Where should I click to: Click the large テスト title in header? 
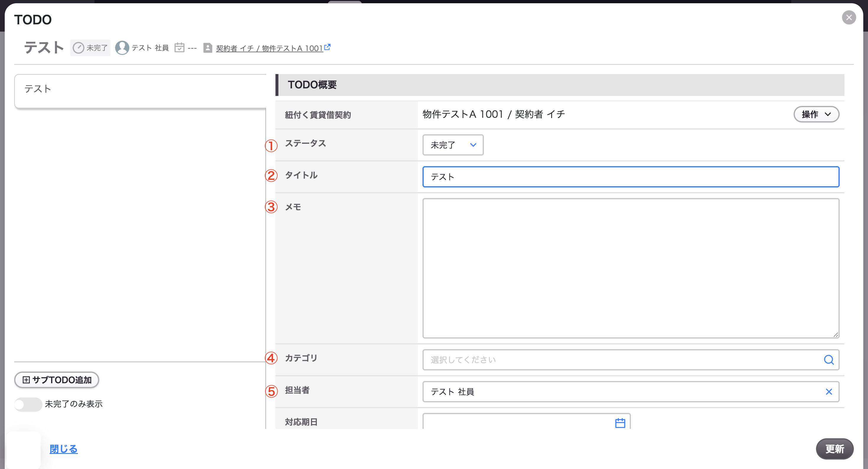coord(44,48)
